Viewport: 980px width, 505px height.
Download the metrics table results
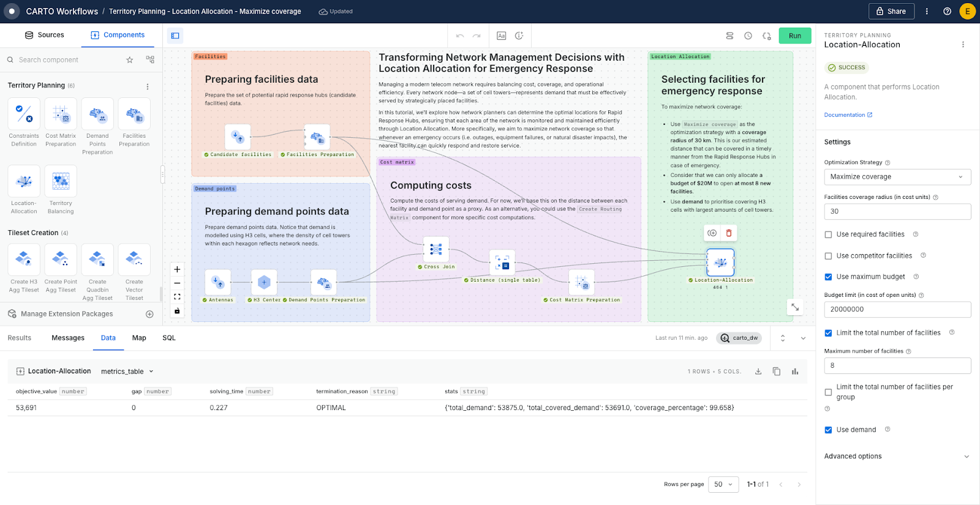(x=758, y=372)
